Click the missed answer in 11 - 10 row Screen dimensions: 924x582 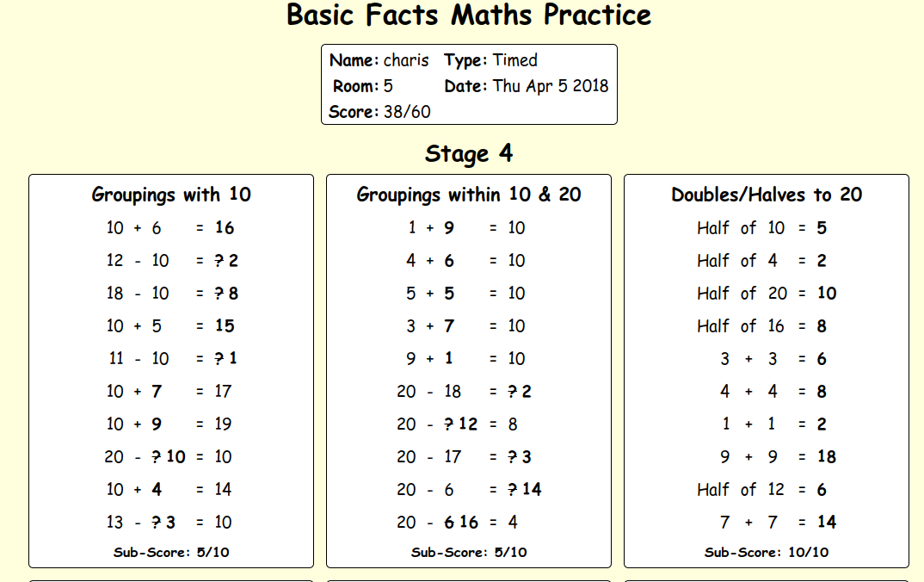click(x=225, y=358)
